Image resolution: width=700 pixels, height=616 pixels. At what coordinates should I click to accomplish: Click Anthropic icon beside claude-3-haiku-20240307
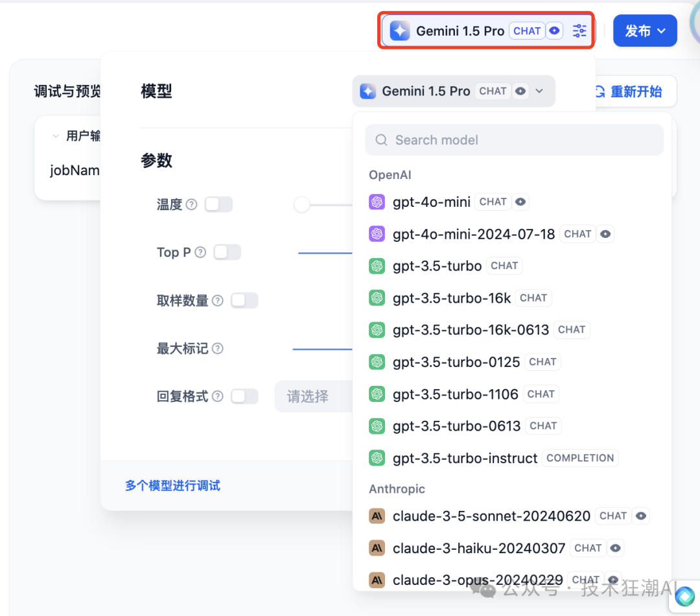[x=377, y=548]
